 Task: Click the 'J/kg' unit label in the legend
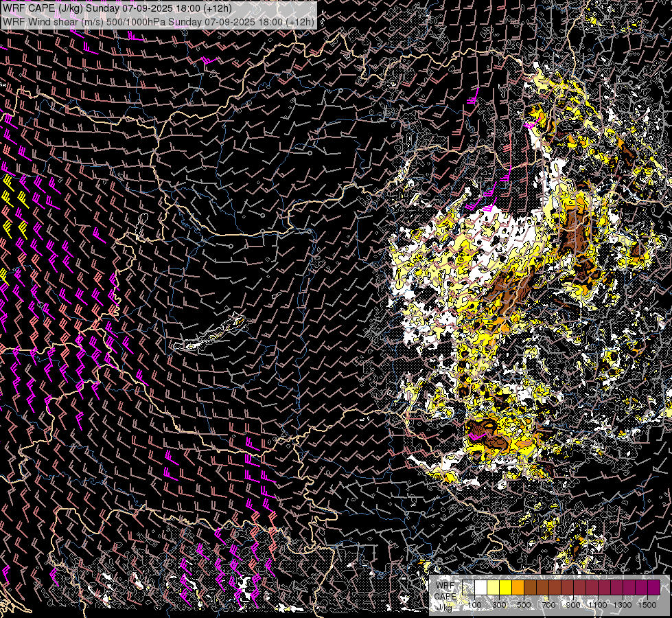(444, 607)
